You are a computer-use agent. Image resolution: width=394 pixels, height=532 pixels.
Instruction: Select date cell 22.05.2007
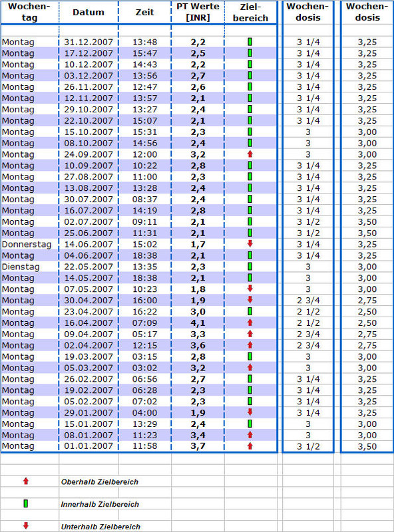point(89,267)
